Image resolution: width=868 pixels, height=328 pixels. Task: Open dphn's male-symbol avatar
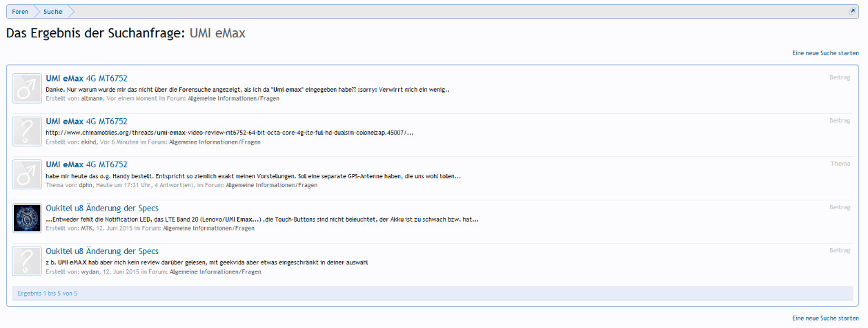28,174
